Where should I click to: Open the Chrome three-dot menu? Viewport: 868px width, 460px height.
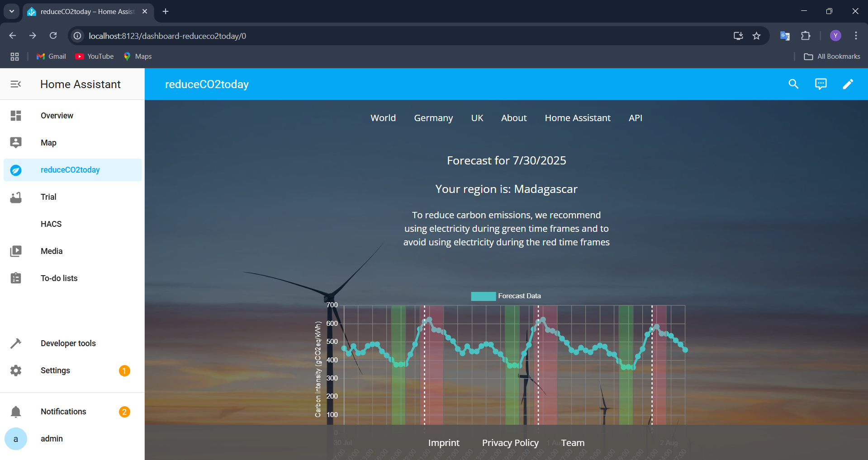point(856,36)
